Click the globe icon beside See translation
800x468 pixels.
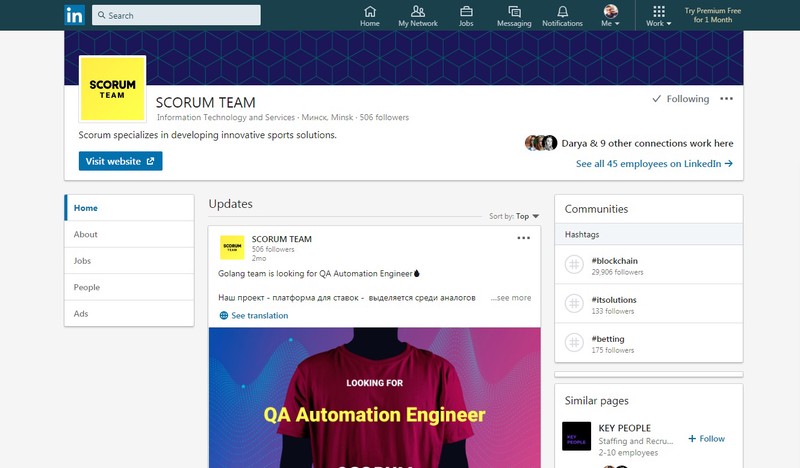223,315
